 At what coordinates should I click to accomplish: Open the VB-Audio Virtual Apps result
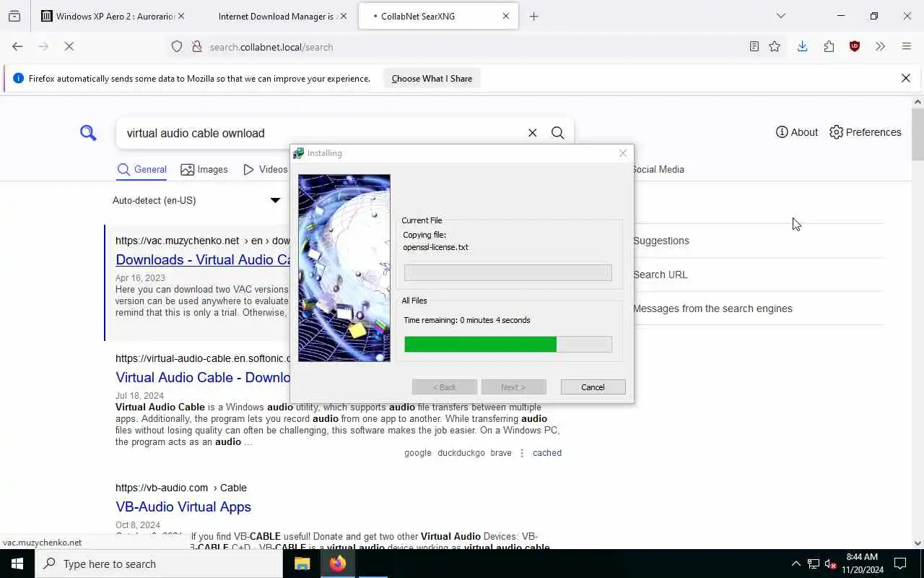pos(183,506)
